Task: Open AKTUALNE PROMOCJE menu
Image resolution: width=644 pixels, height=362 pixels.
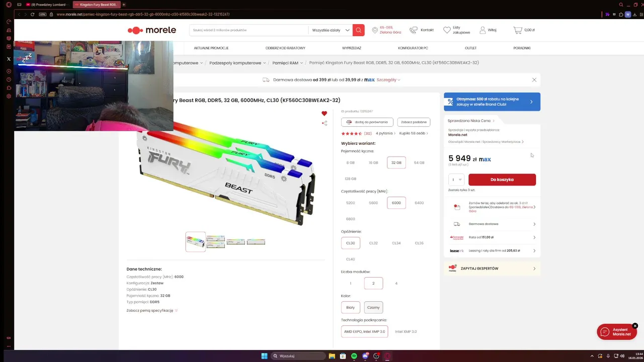Action: coord(211,48)
